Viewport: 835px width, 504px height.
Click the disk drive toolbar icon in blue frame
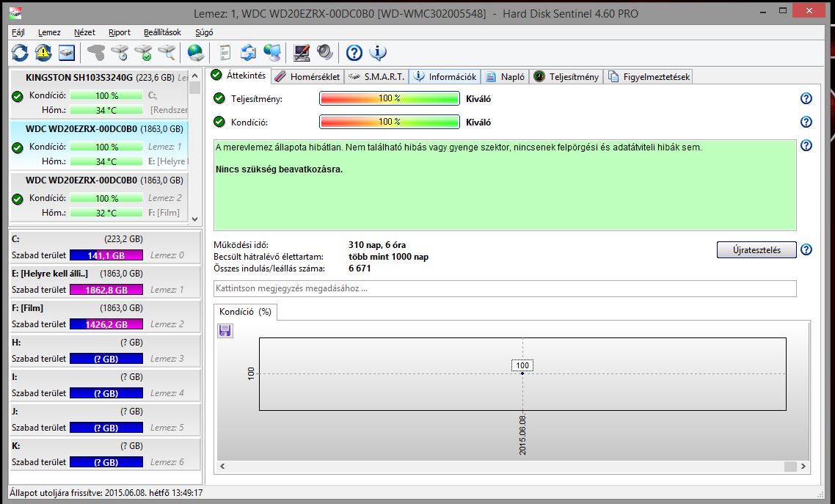pos(67,53)
